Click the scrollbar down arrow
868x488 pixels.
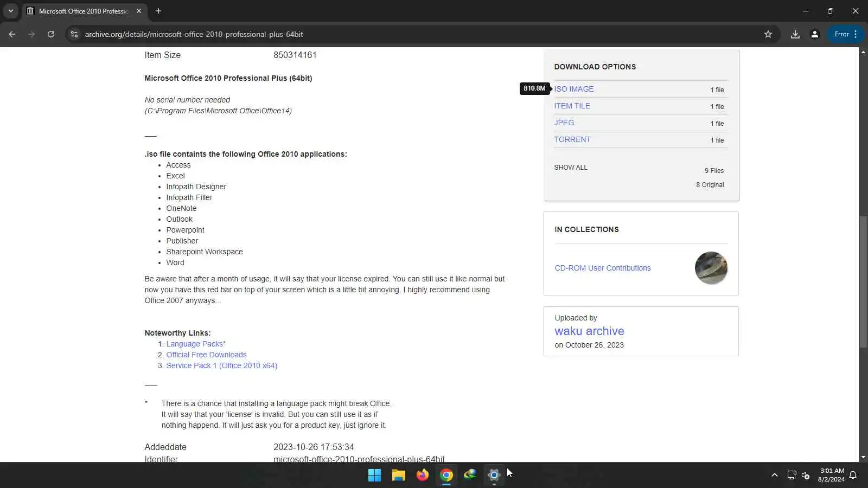point(863,458)
